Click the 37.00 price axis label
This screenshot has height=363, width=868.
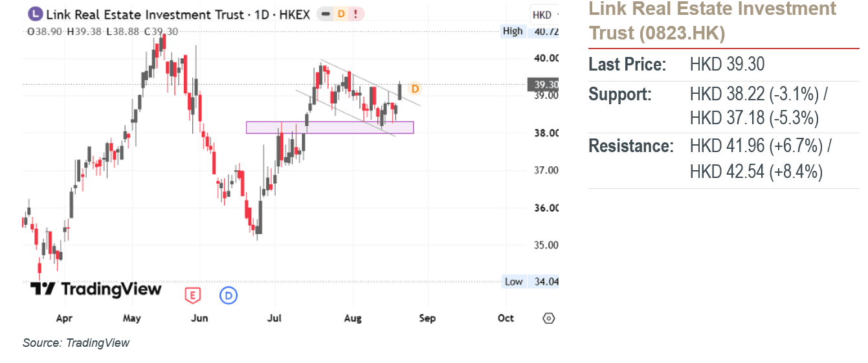[x=547, y=170]
